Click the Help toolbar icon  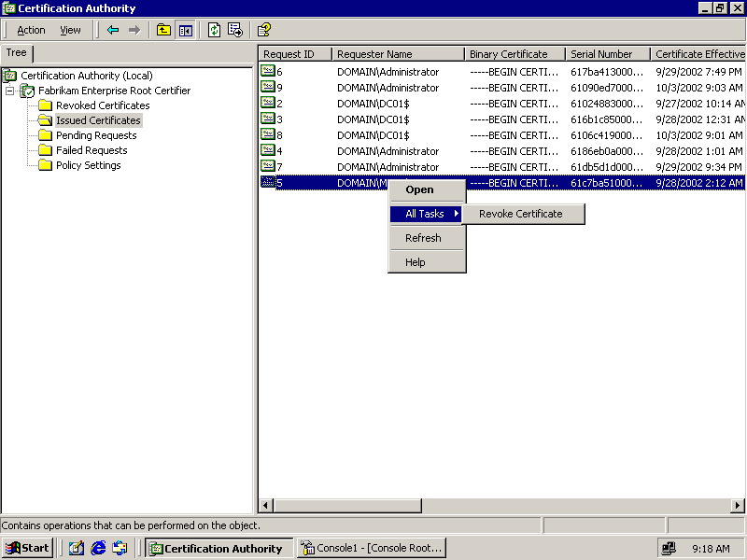pyautogui.click(x=264, y=30)
